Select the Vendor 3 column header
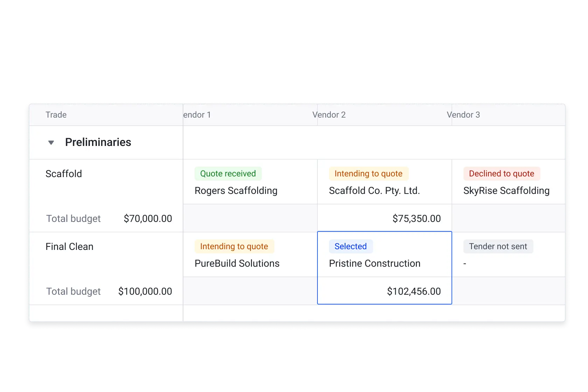This screenshot has width=588, height=392. (x=463, y=115)
